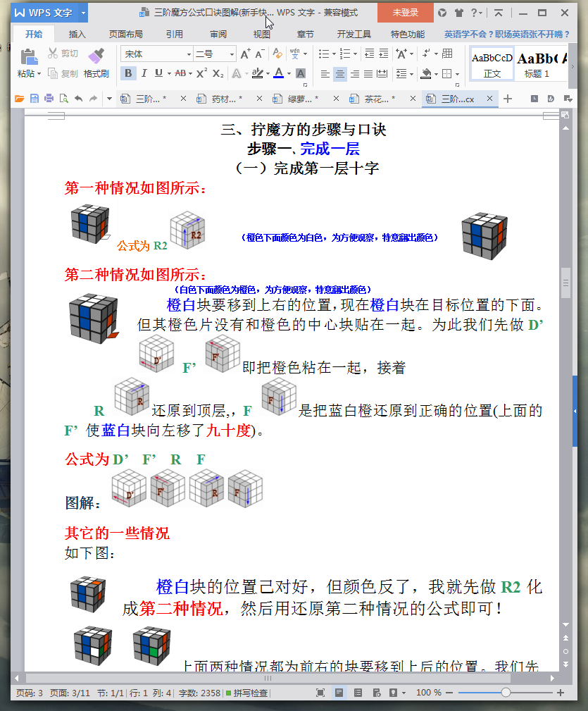Click the Paste clipboard icon
Image resolution: width=588 pixels, height=711 pixels.
29,57
